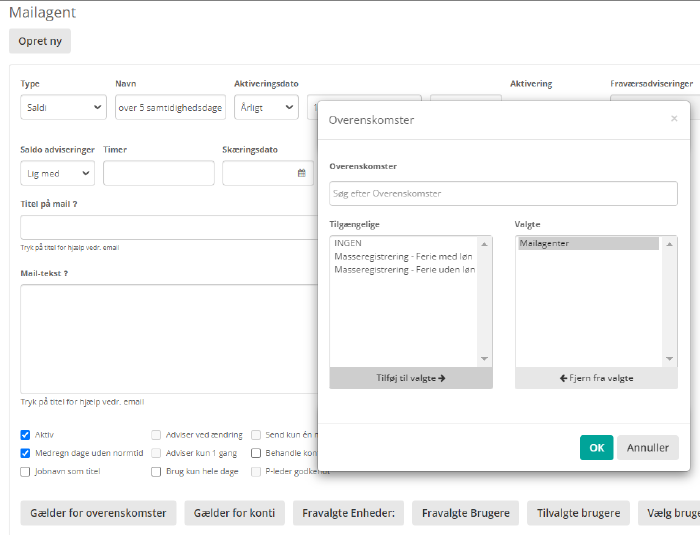This screenshot has height=535, width=700.
Task: Expand the Aktiveringsdato dropdown showing Årligt
Action: pos(265,107)
